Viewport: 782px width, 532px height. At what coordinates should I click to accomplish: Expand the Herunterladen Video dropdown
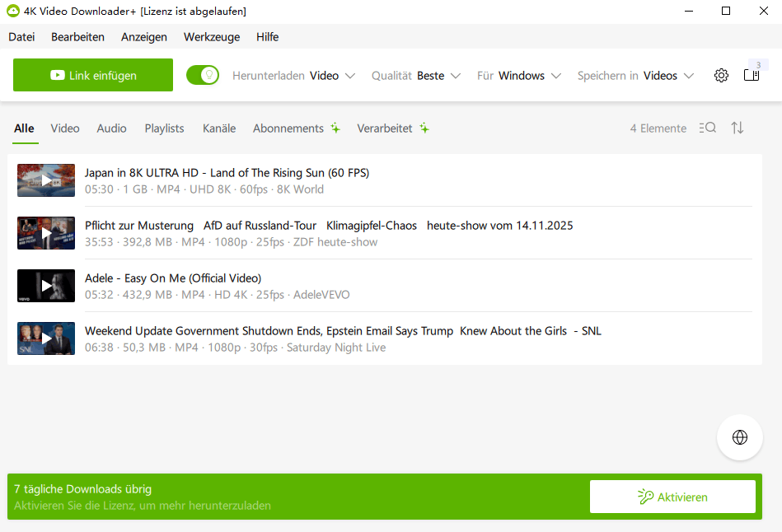(x=293, y=75)
